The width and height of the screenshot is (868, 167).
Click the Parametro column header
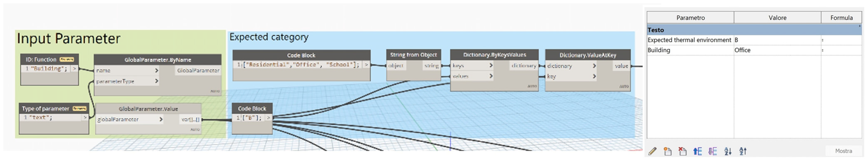[x=690, y=17]
